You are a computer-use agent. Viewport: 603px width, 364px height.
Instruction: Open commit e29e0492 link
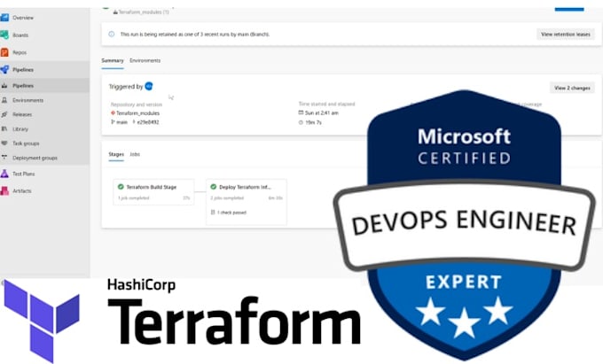pos(148,122)
